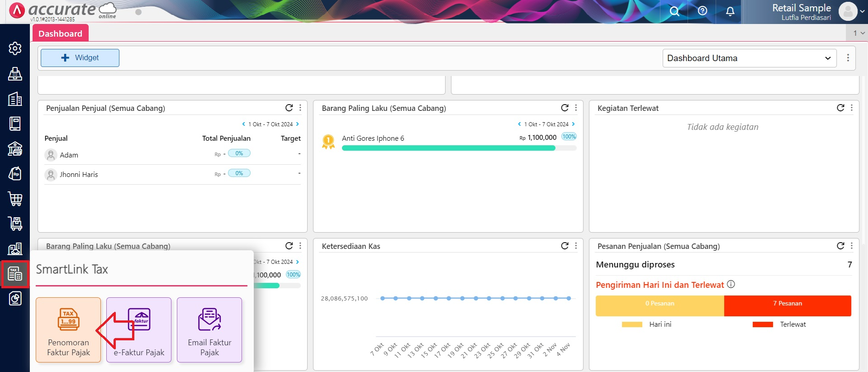Select the Adam salesperson row
868x372 pixels.
[x=172, y=155]
